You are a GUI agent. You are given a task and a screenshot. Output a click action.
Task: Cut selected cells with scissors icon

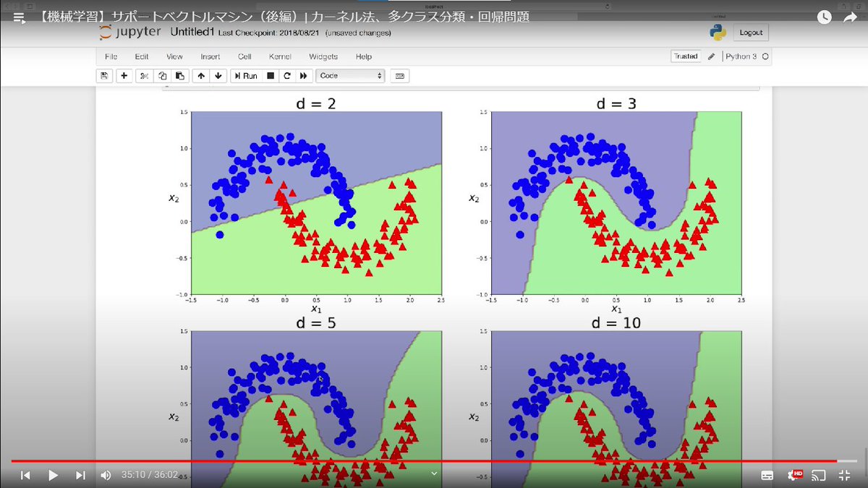144,75
